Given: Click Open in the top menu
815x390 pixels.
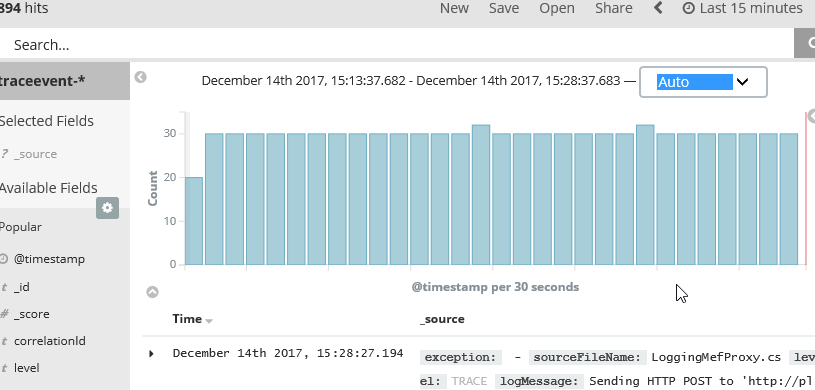Looking at the screenshot, I should (557, 8).
